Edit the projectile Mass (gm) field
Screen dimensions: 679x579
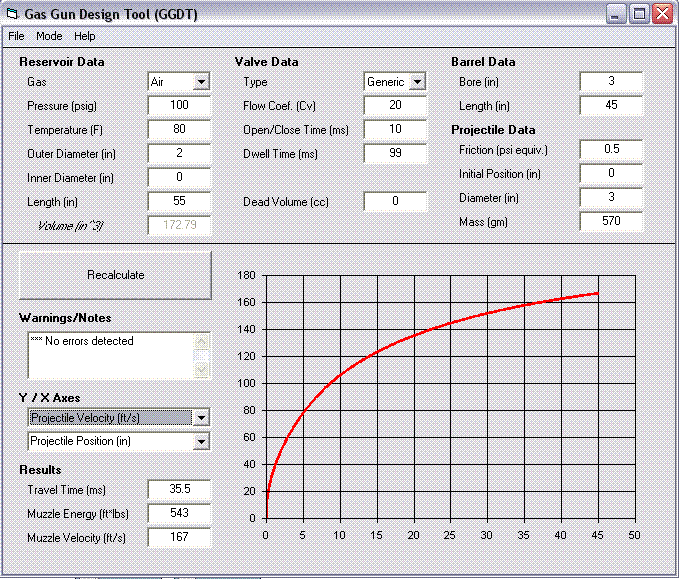(610, 221)
